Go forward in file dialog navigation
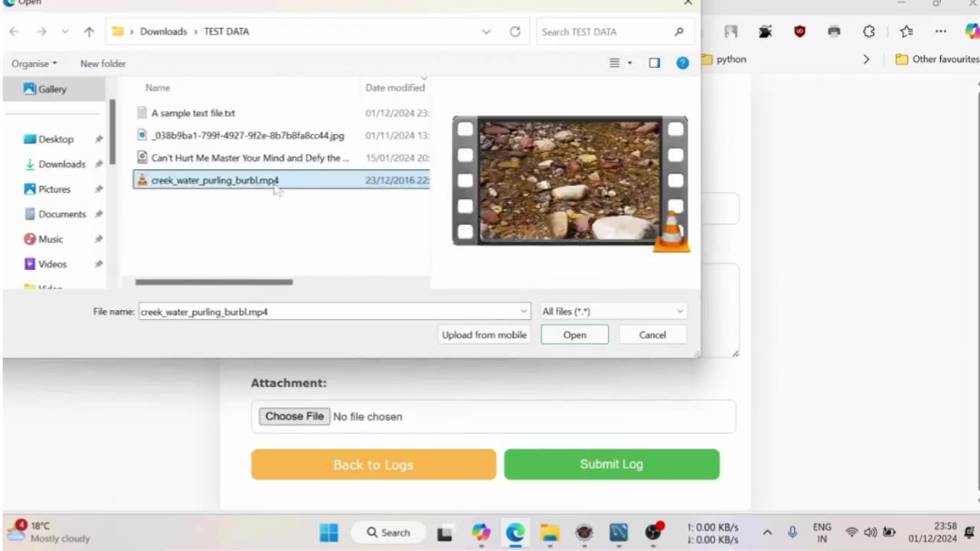The width and height of the screenshot is (980, 551). click(41, 31)
